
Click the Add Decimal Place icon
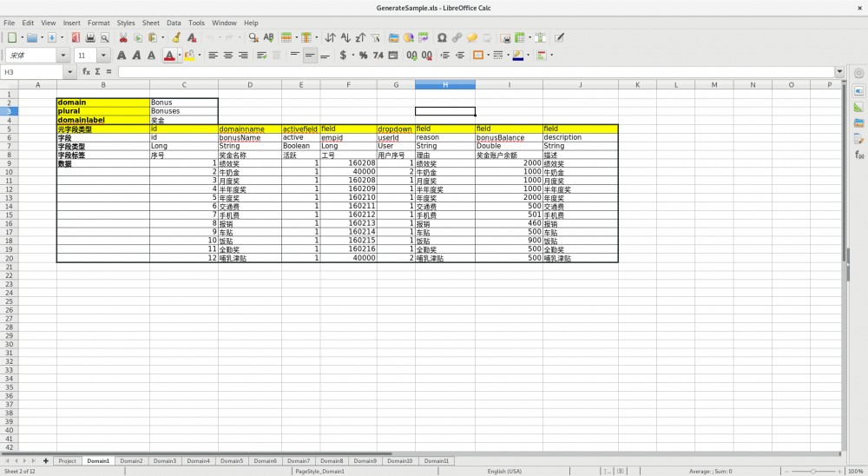click(411, 55)
